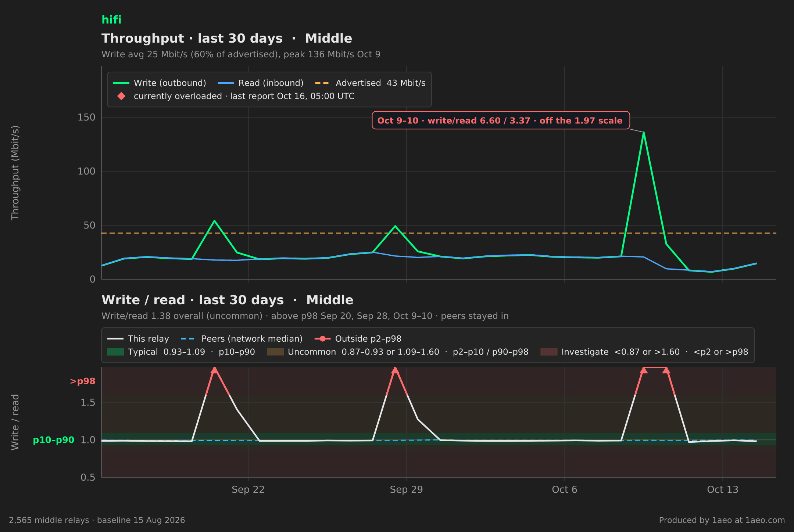Click the 'Oct 6' axis label
The height and width of the screenshot is (532, 794).
click(565, 490)
